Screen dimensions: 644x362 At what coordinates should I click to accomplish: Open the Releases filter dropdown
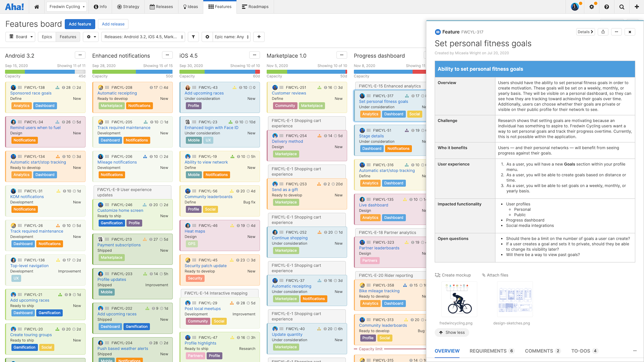(x=143, y=37)
